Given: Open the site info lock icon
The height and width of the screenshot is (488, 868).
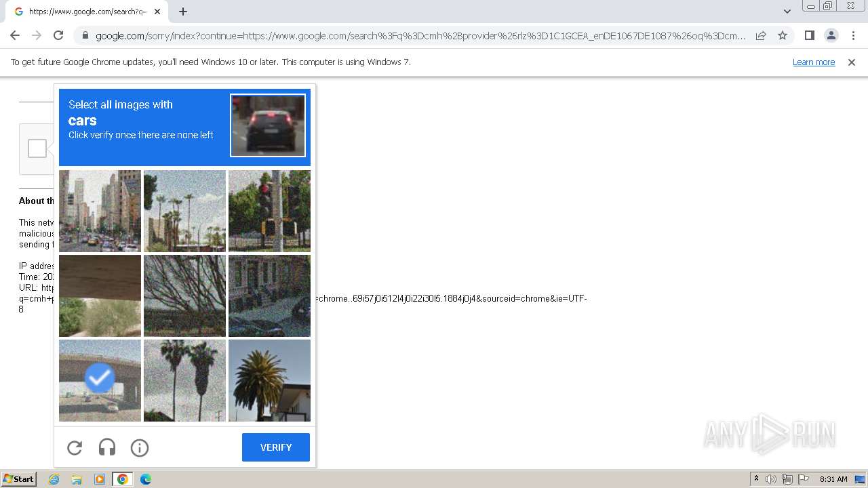Looking at the screenshot, I should 85,36.
